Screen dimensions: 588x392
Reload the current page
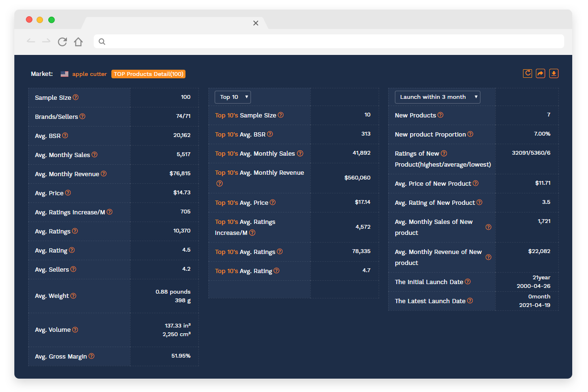62,42
